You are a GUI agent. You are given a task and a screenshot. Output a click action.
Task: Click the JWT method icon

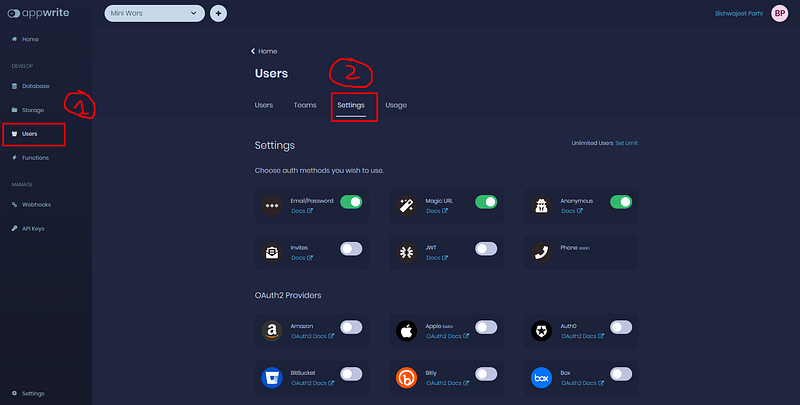407,252
